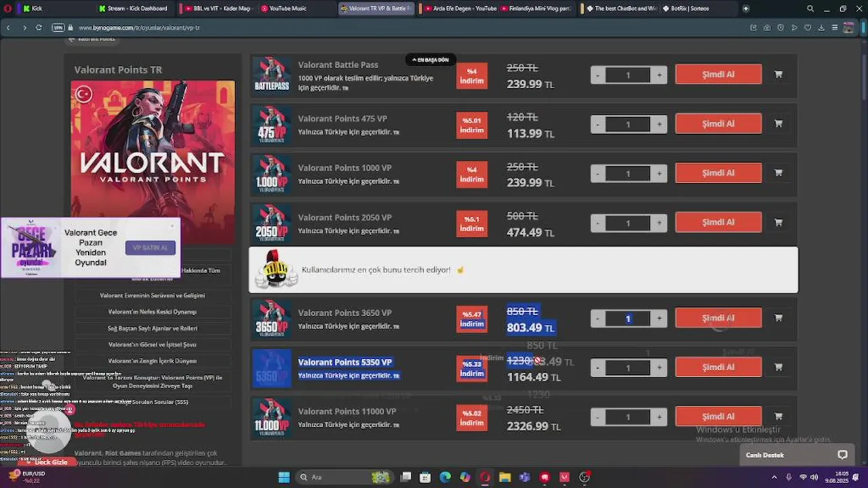This screenshot has width=868, height=488.
Task: Open Microsoft Teams from the taskbar
Action: (x=525, y=477)
